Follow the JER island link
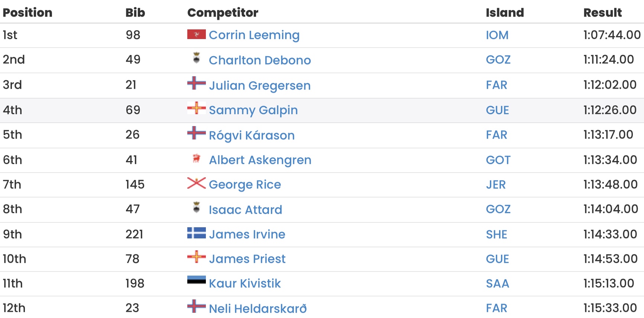The height and width of the screenshot is (318, 644). coord(496,184)
